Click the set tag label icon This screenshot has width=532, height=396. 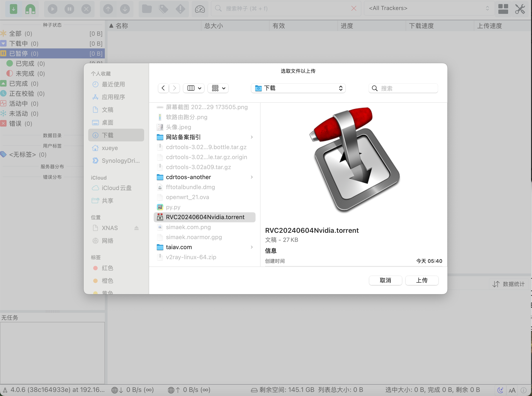163,9
